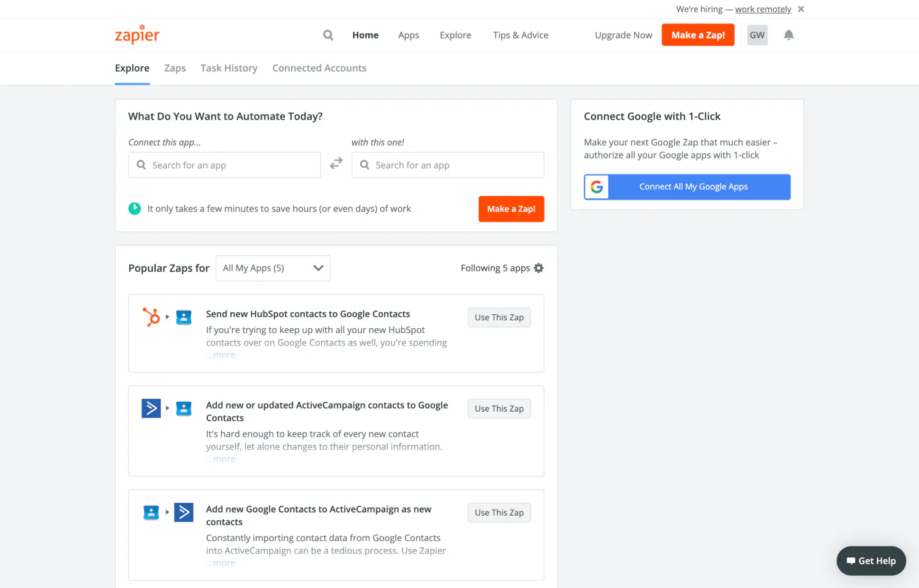The image size is (919, 588).
Task: Expand ...more under the HubSpot zap description
Action: click(221, 355)
